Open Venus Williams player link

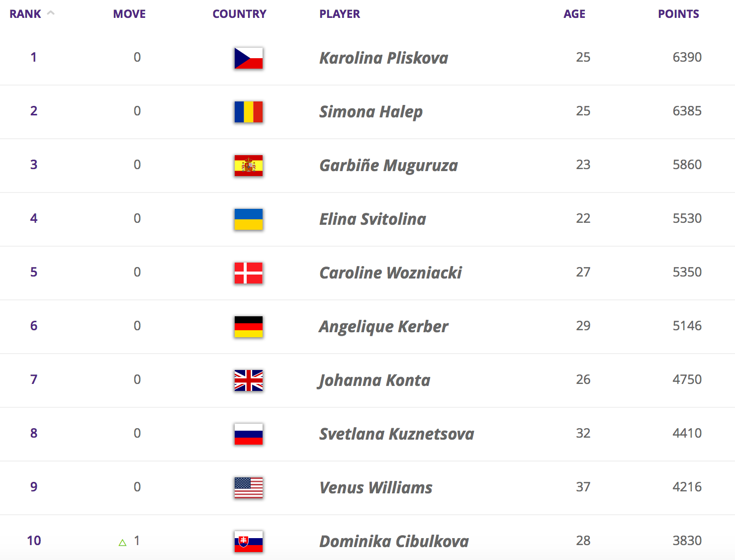[x=375, y=488]
